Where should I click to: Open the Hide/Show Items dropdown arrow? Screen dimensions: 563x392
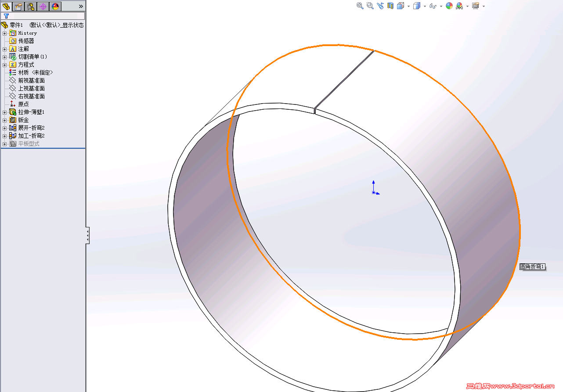(x=441, y=6)
